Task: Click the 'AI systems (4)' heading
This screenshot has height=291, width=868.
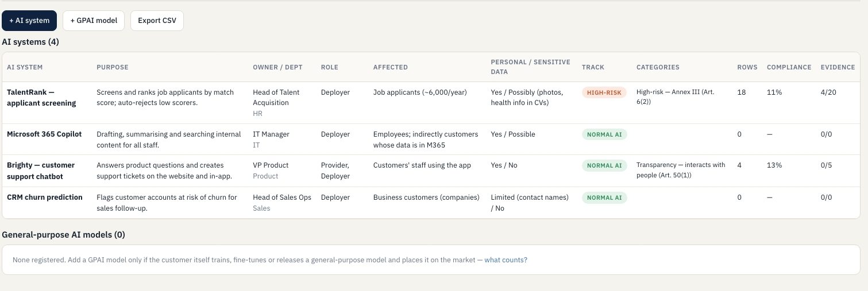Action: 30,42
